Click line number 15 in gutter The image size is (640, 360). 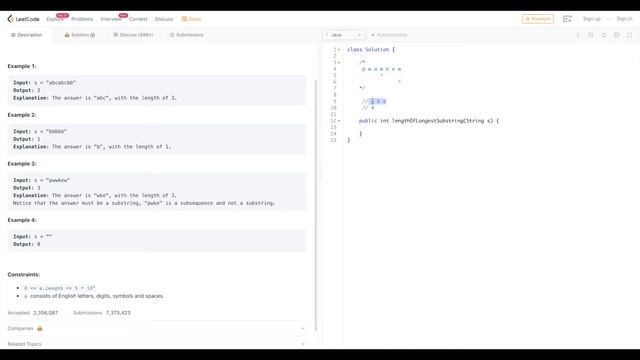(333, 140)
